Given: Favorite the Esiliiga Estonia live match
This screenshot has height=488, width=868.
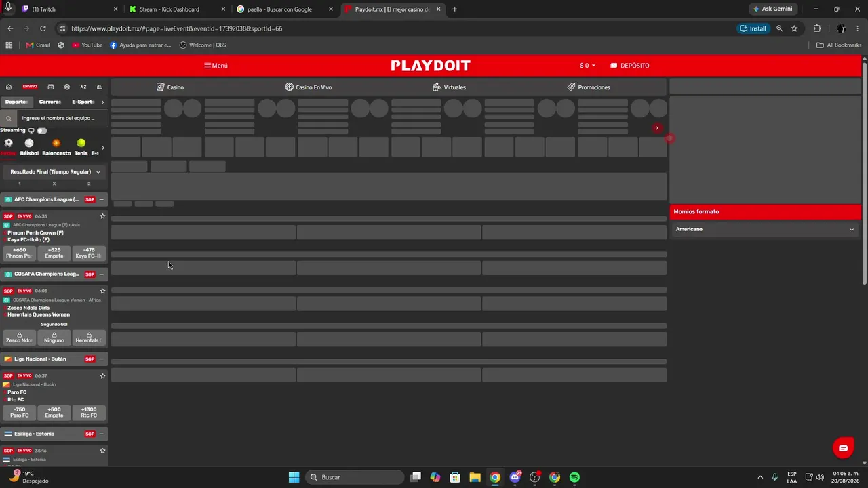Looking at the screenshot, I should point(103,450).
